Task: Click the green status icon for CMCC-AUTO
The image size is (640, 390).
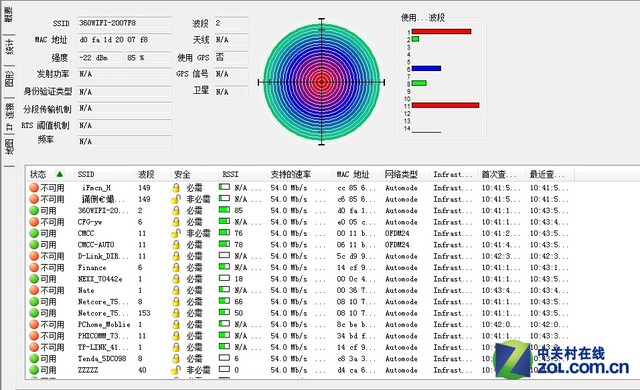Action: (x=34, y=245)
